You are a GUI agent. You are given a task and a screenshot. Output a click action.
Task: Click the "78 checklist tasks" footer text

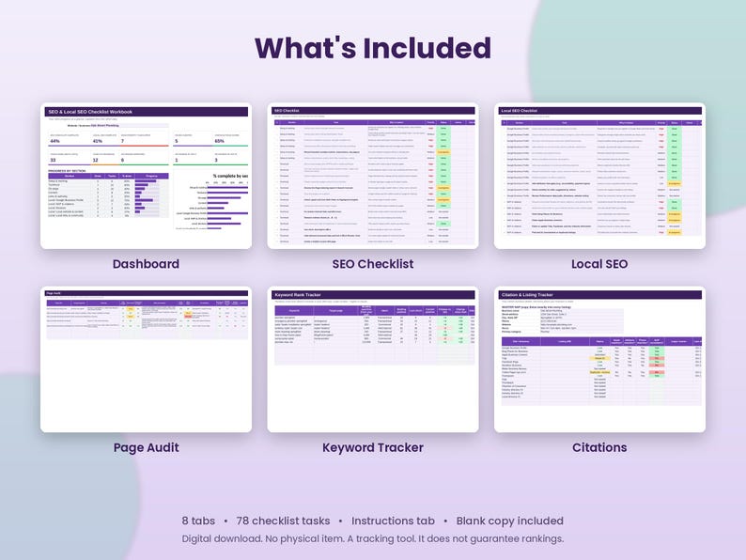(x=283, y=521)
